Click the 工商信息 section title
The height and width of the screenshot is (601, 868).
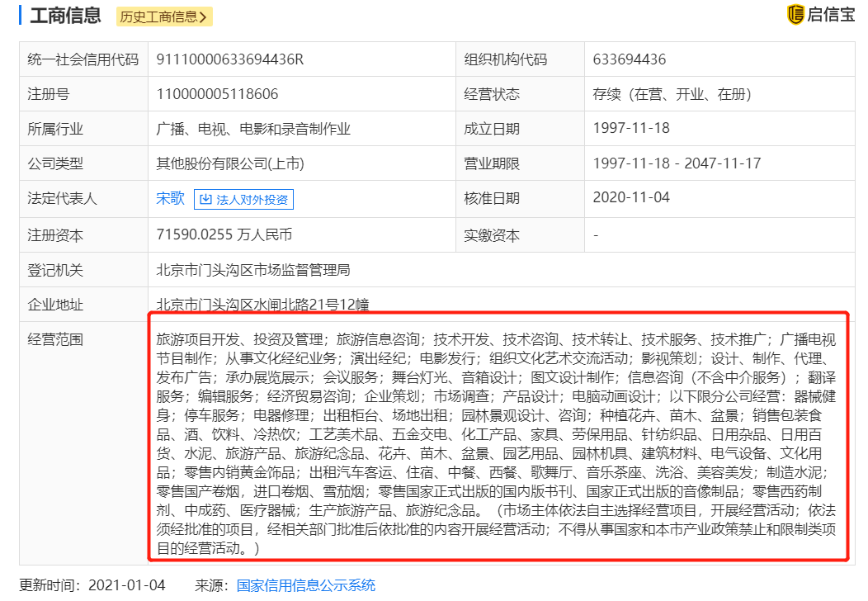tap(64, 16)
